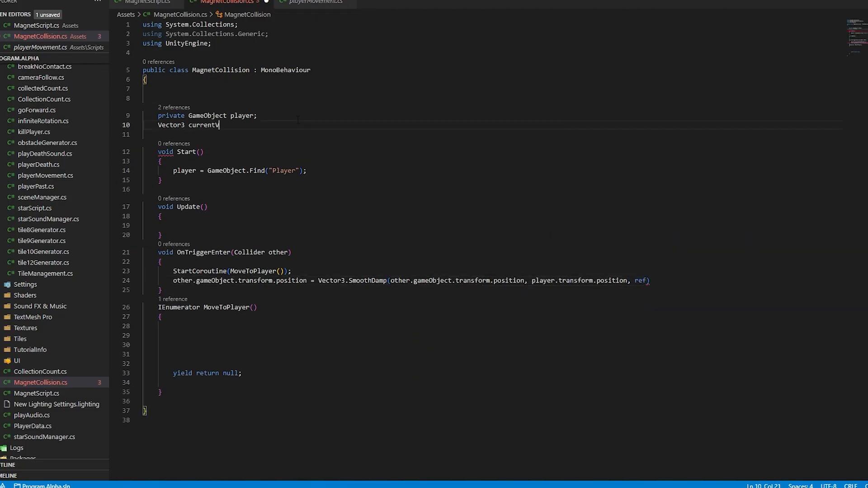Click the New Lighting Settings file icon
Screen dimensions: 868x488
pyautogui.click(x=7, y=404)
